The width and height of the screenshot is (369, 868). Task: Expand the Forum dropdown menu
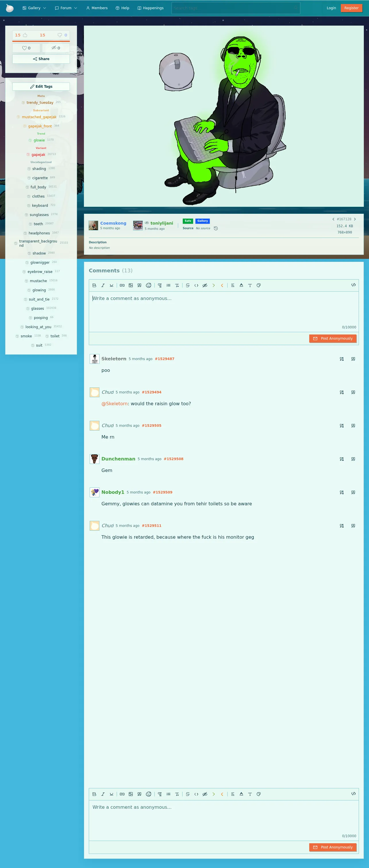pos(66,8)
